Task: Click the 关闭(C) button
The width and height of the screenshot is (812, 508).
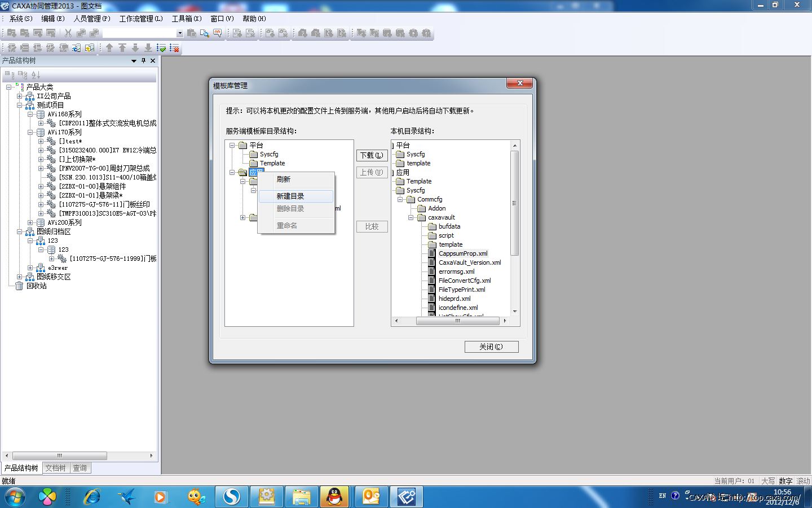Action: pyautogui.click(x=491, y=347)
